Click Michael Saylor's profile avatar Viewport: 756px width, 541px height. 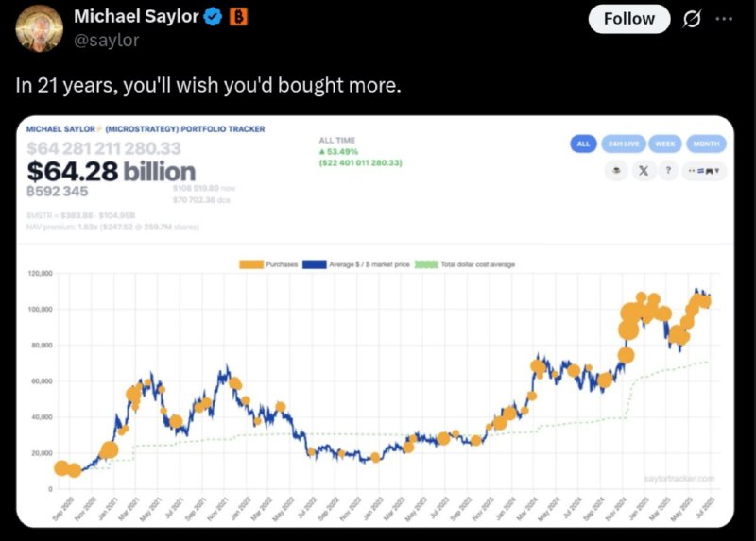point(39,28)
